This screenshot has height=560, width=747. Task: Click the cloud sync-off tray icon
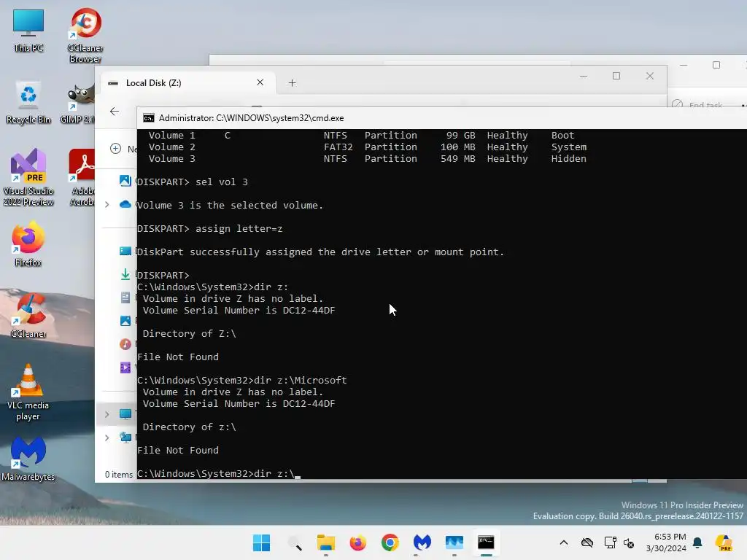pos(587,542)
